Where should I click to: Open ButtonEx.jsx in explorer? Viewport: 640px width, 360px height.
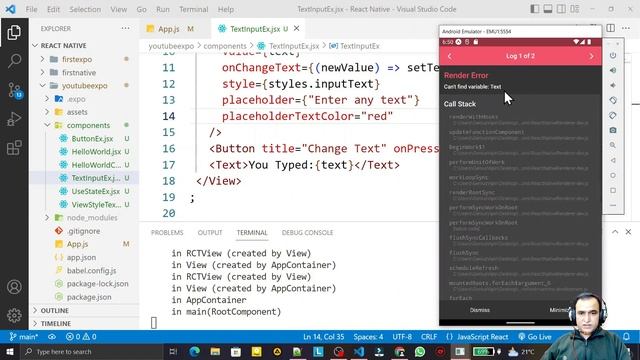point(92,138)
